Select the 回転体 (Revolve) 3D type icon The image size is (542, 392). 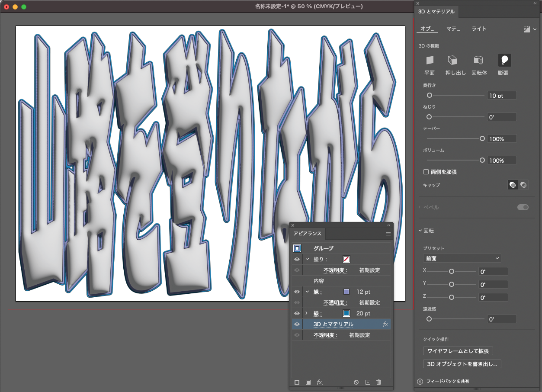(479, 60)
